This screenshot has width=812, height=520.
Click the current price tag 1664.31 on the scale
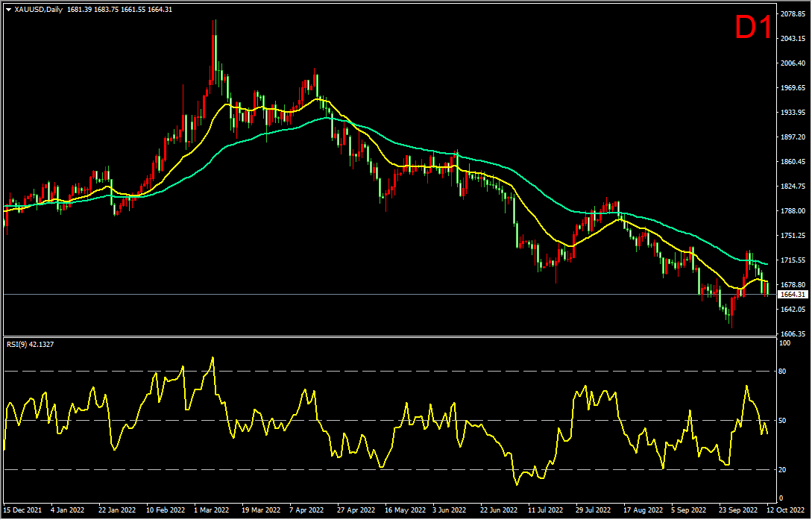794,295
